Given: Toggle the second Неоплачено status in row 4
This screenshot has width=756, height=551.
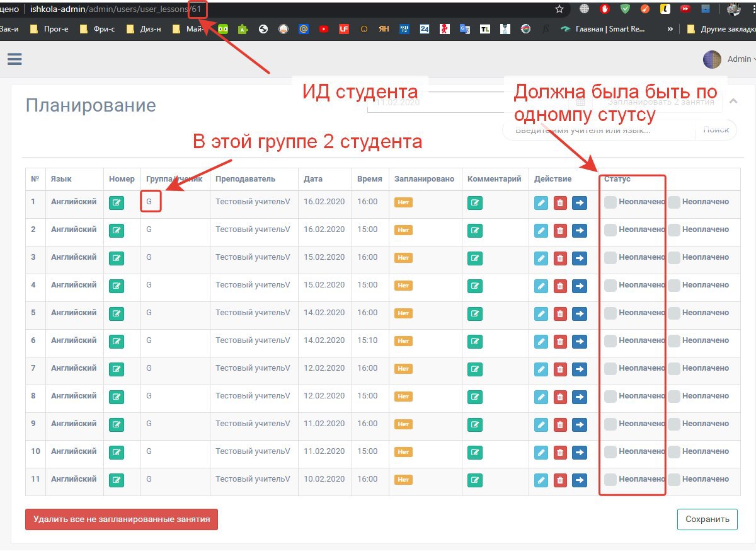Looking at the screenshot, I should [674, 286].
